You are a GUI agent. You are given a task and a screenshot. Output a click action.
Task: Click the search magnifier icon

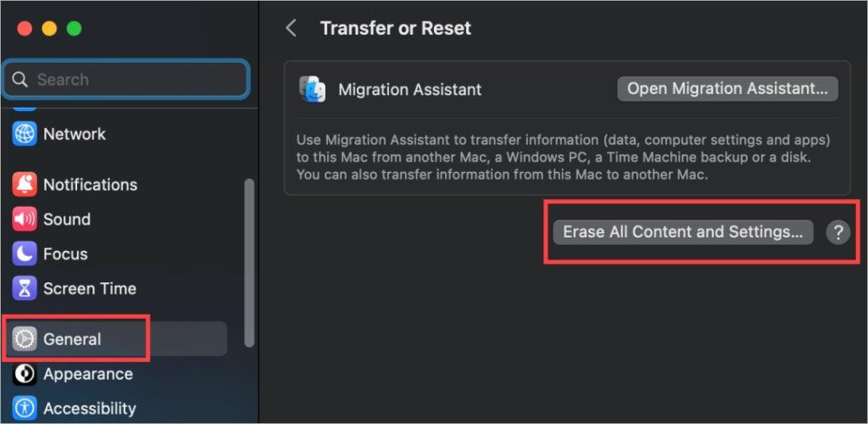[20, 80]
